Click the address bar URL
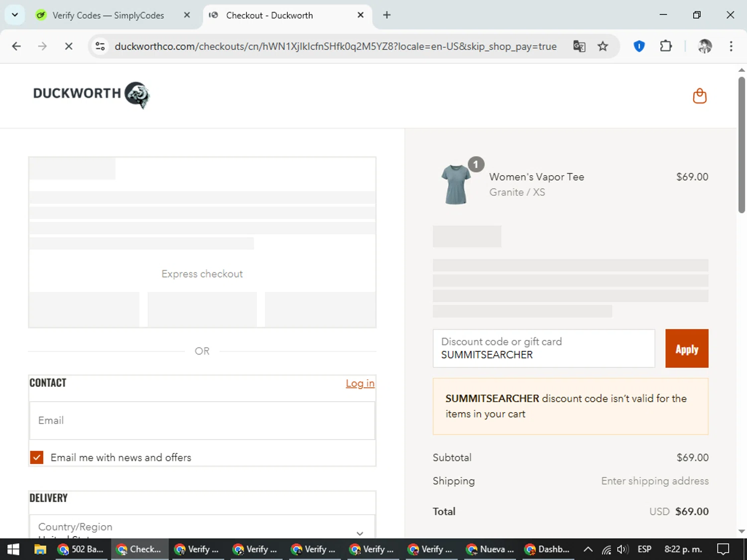The width and height of the screenshot is (747, 560). 335,46
